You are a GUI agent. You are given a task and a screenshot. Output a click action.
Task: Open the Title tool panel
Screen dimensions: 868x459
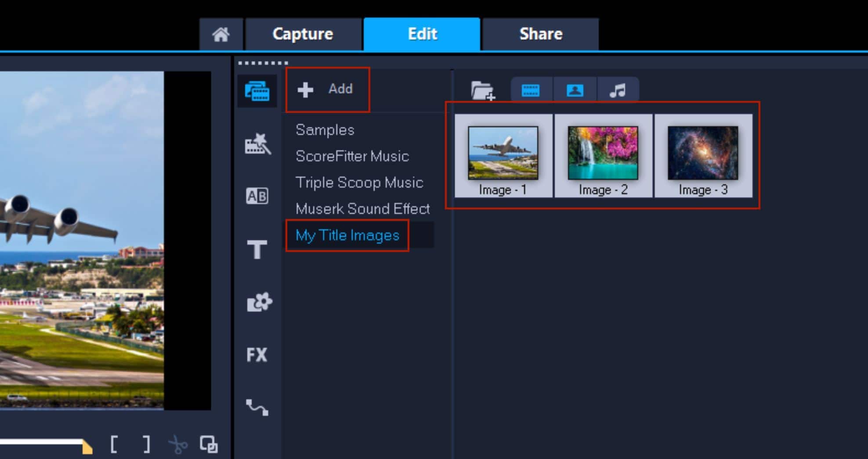pyautogui.click(x=258, y=250)
